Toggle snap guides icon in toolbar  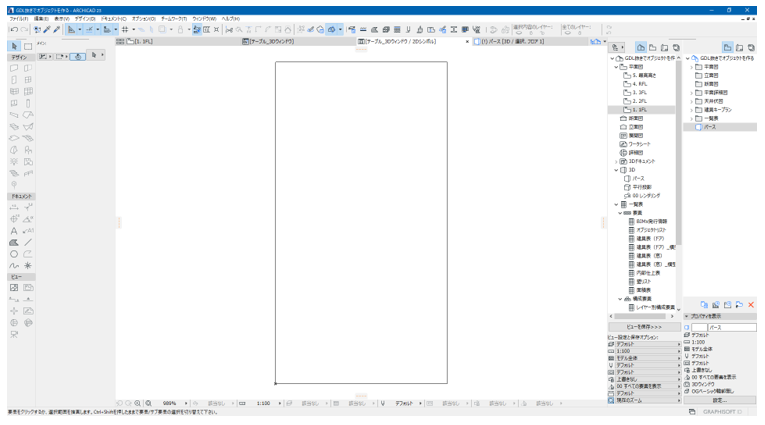pyautogui.click(x=90, y=30)
